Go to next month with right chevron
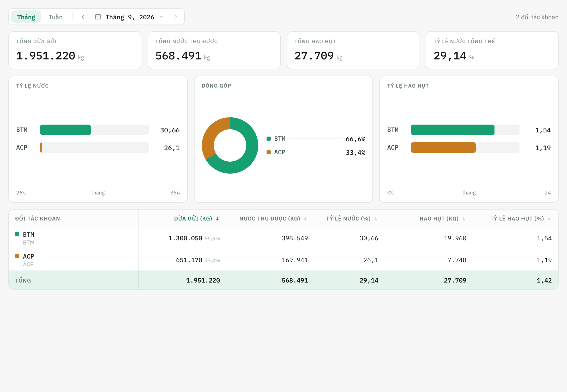 point(176,17)
